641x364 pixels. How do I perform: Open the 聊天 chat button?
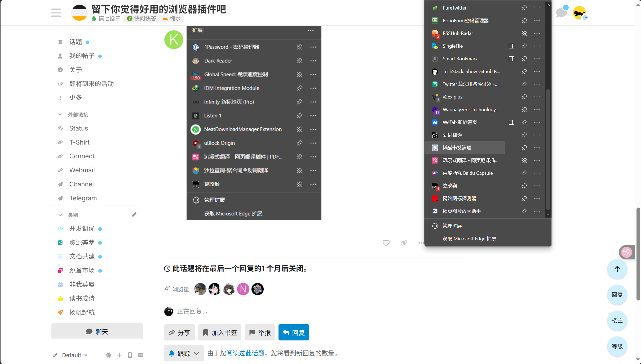tap(97, 331)
